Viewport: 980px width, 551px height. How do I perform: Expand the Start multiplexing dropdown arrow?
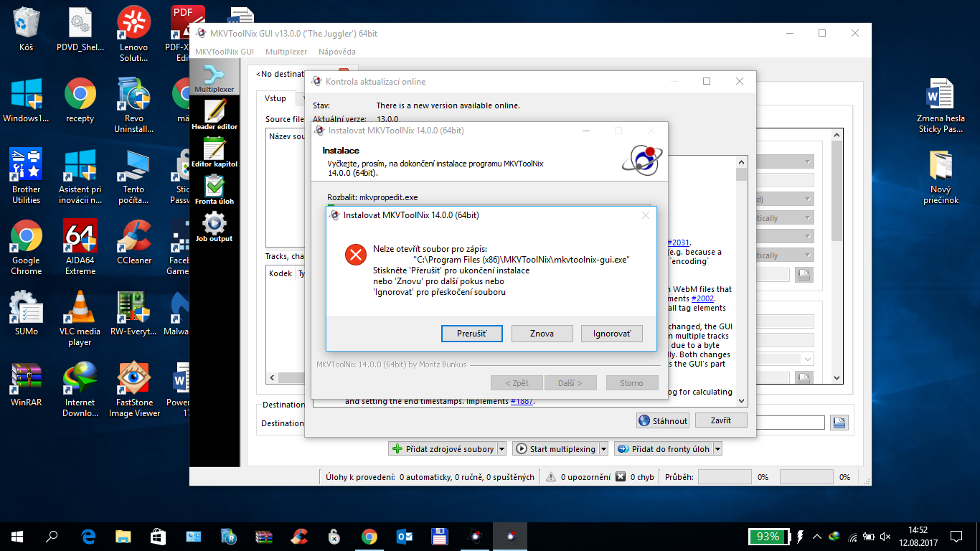click(x=603, y=449)
